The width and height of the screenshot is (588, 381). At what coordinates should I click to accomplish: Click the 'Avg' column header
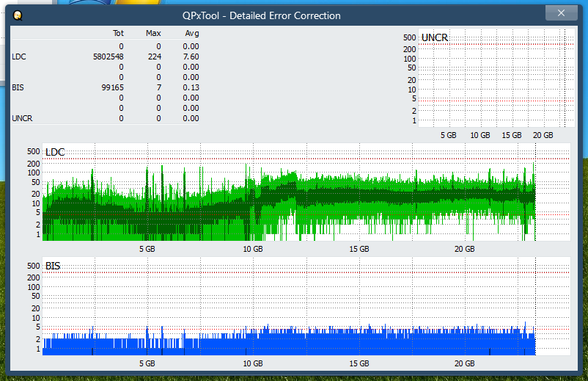click(191, 33)
